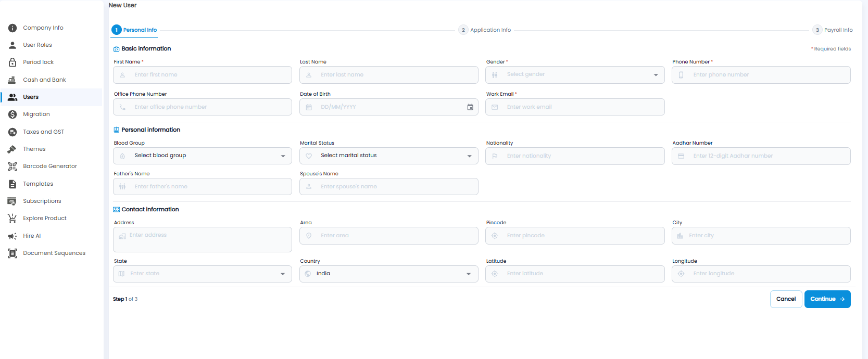
Task: Click the Period lock padlock icon
Action: click(x=12, y=62)
